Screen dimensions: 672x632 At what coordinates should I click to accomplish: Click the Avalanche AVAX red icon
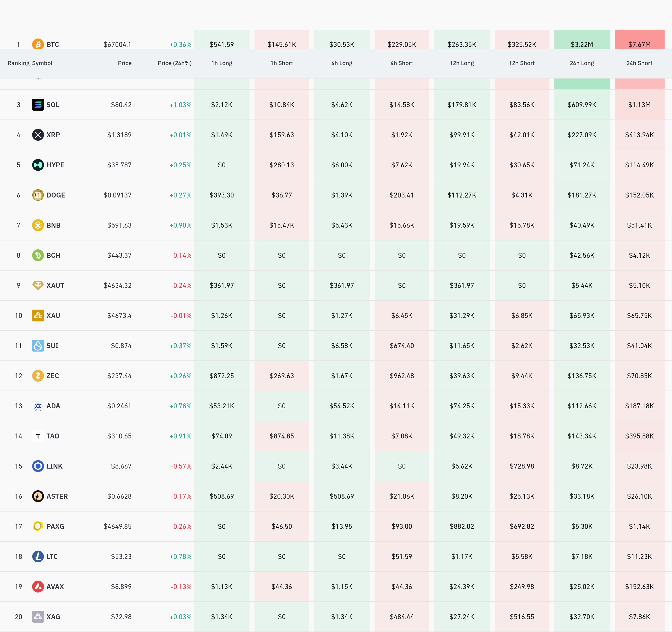pyautogui.click(x=38, y=587)
